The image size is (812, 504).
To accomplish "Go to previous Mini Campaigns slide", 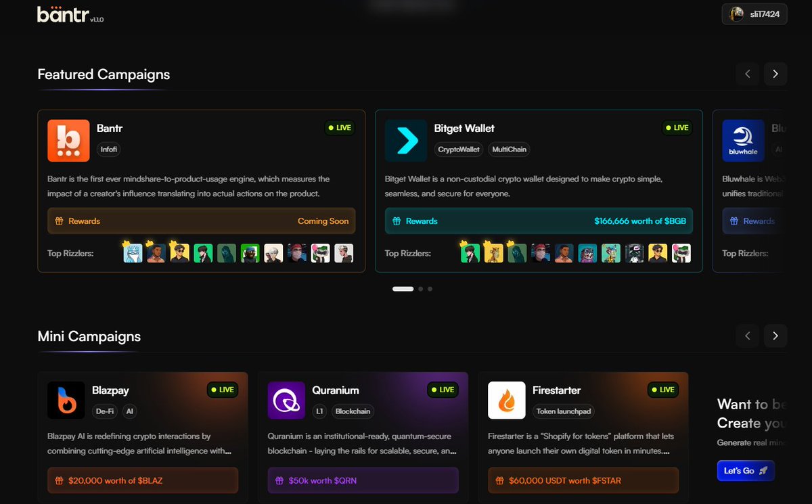I will pyautogui.click(x=748, y=336).
